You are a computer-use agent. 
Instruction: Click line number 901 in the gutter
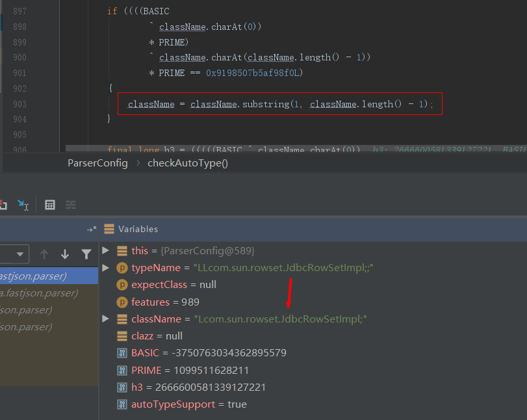click(x=20, y=73)
